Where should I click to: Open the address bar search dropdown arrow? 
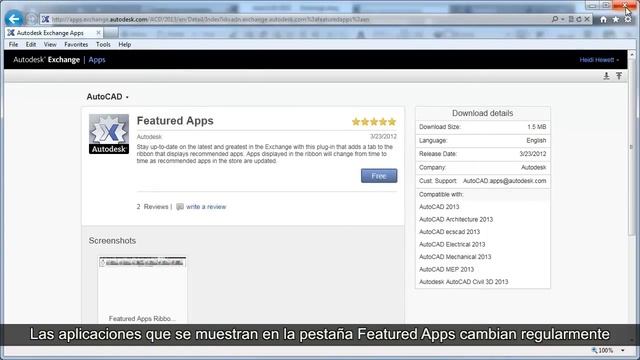tap(562, 19)
